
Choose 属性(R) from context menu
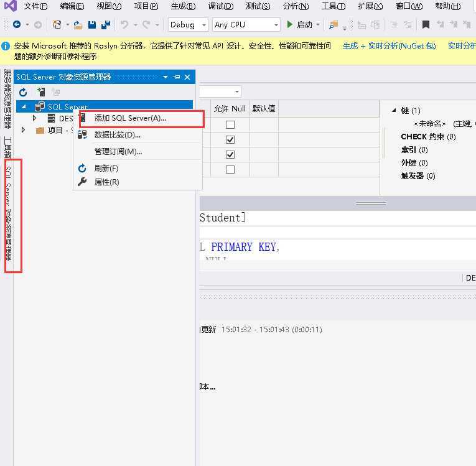[x=138, y=182]
